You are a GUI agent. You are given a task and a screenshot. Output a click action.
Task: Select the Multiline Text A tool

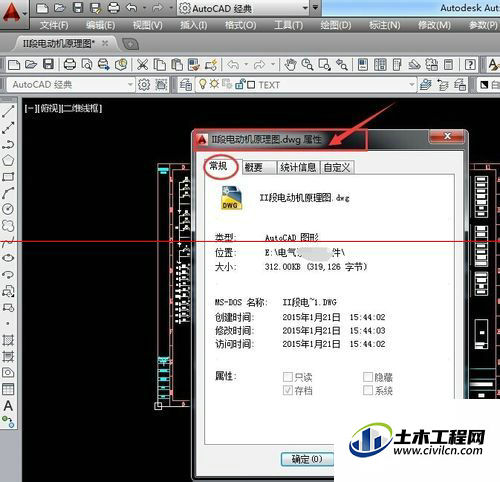click(x=8, y=406)
